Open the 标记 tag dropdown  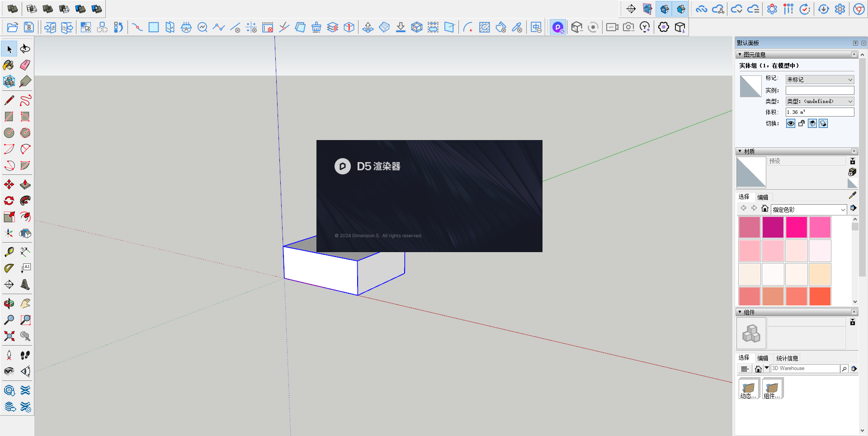[820, 80]
